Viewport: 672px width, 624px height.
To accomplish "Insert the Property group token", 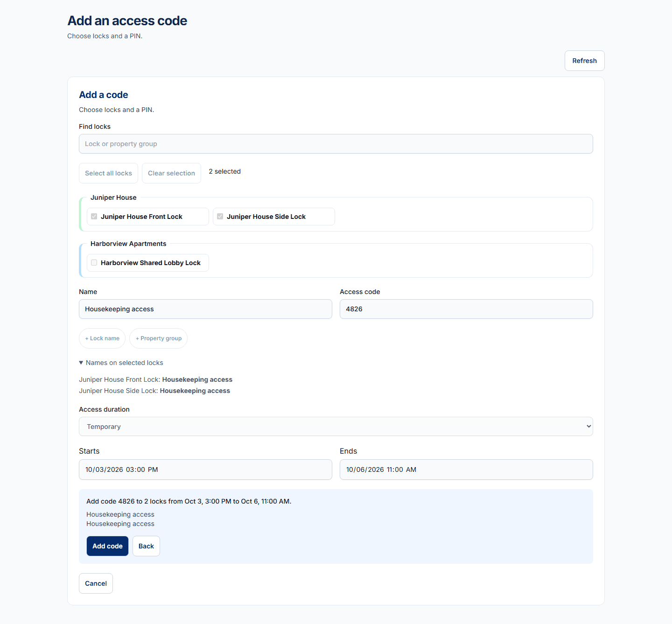I will click(x=159, y=338).
